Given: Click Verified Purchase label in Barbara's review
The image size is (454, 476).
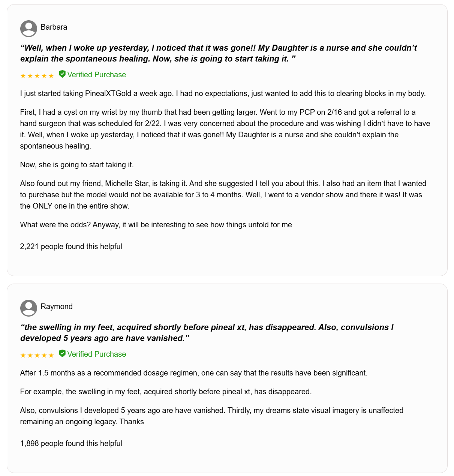Looking at the screenshot, I should click(97, 75).
